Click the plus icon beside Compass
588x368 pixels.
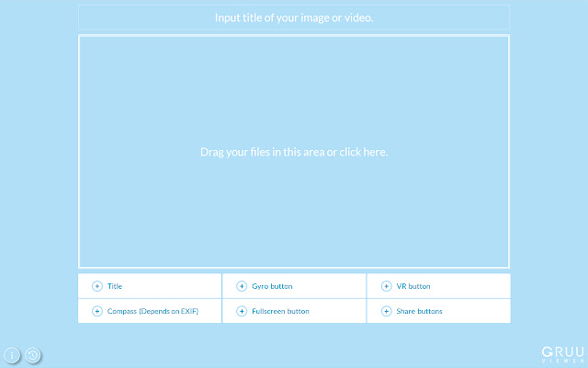point(97,311)
